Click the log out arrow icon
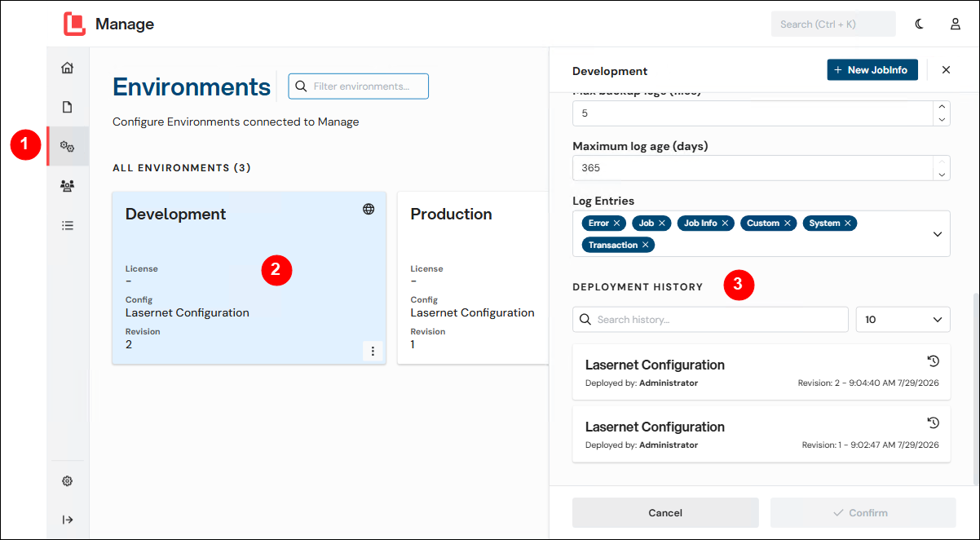Image resolution: width=980 pixels, height=540 pixels. click(68, 520)
